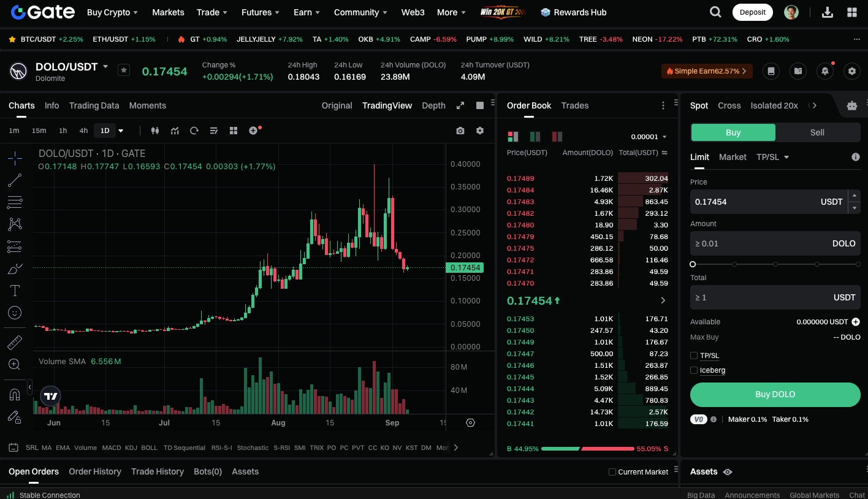Screen dimensions: 868x499
Task: Open the indicators icon in chart toolbar
Action: tap(175, 131)
